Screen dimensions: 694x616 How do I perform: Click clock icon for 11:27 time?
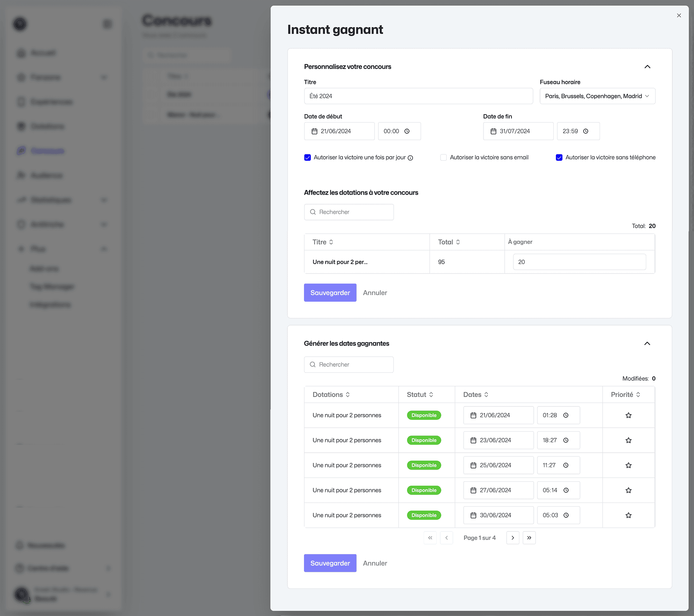coord(566,465)
